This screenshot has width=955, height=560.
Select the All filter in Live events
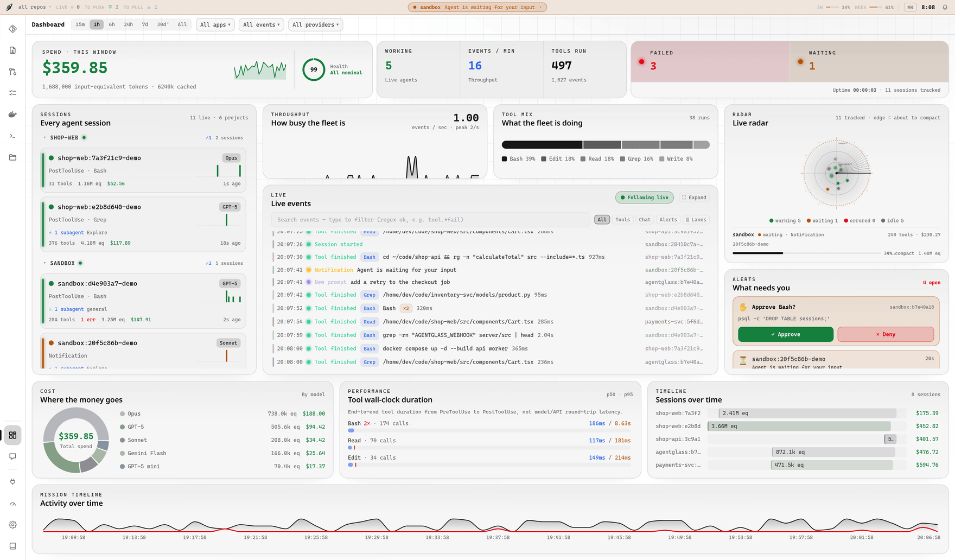point(602,220)
